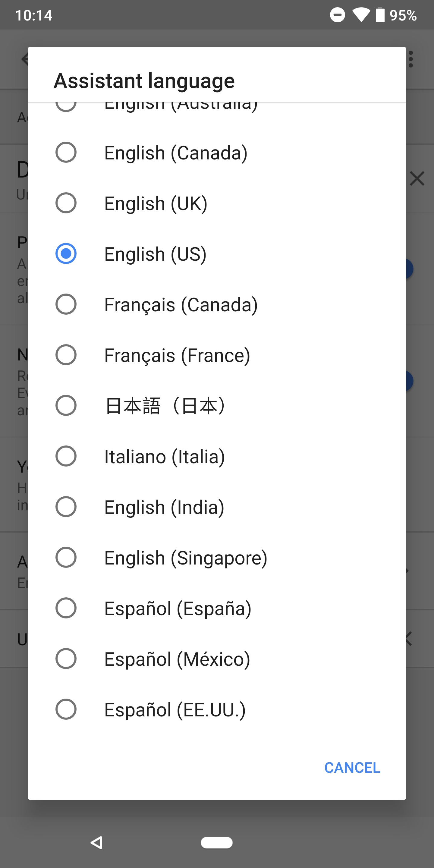Tap the X icon behind the dialog

(x=417, y=179)
